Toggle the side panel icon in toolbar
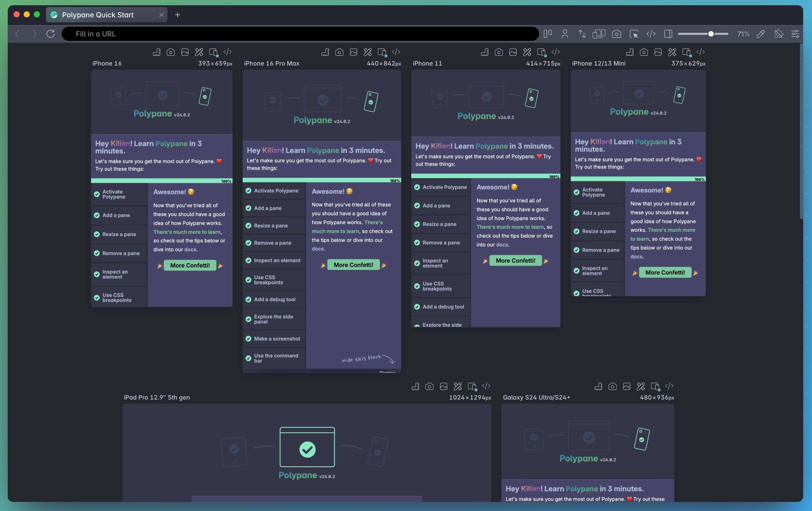This screenshot has width=812, height=511. 668,34
